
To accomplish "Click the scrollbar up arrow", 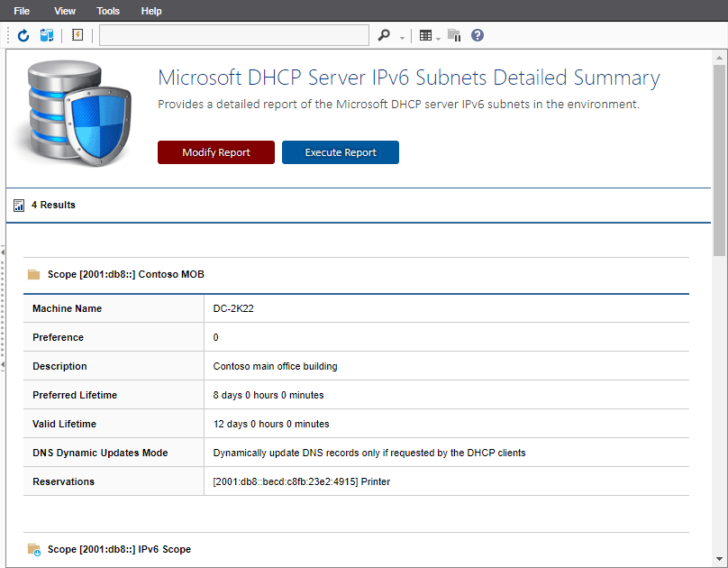I will (x=719, y=58).
